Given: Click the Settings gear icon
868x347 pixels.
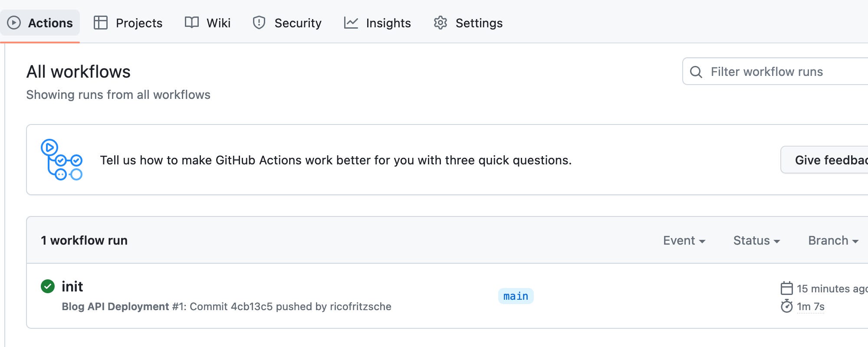Looking at the screenshot, I should point(441,23).
